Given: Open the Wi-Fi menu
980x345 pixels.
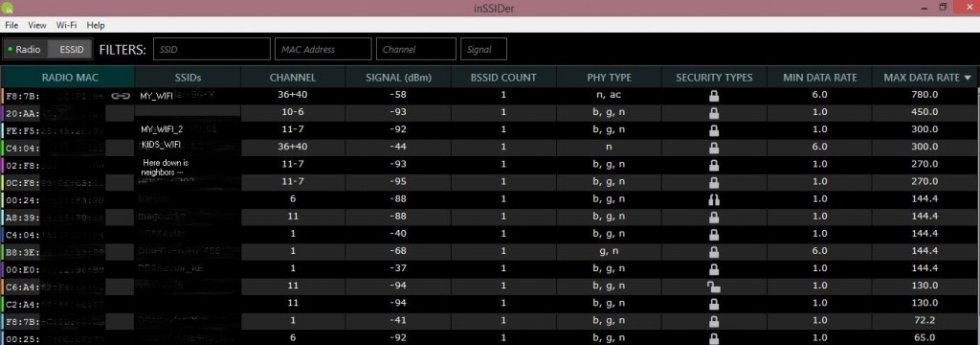Looking at the screenshot, I should pyautogui.click(x=66, y=25).
